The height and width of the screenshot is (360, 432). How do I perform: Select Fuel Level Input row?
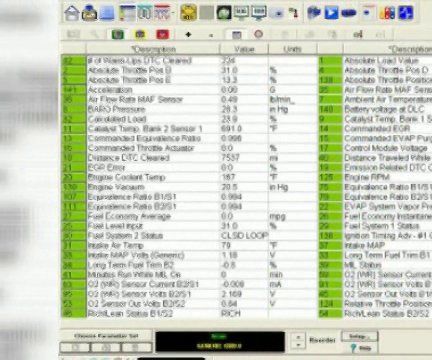189,226
